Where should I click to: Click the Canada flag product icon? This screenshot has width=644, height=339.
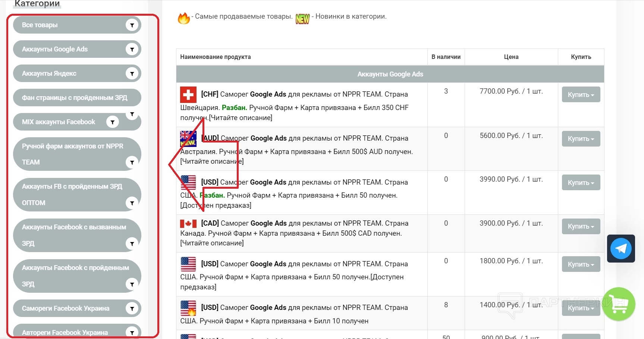(188, 223)
